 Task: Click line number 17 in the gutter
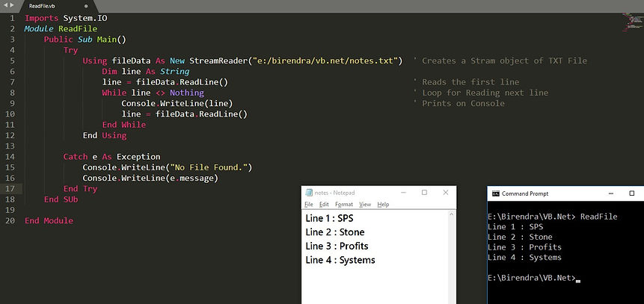coord(10,189)
